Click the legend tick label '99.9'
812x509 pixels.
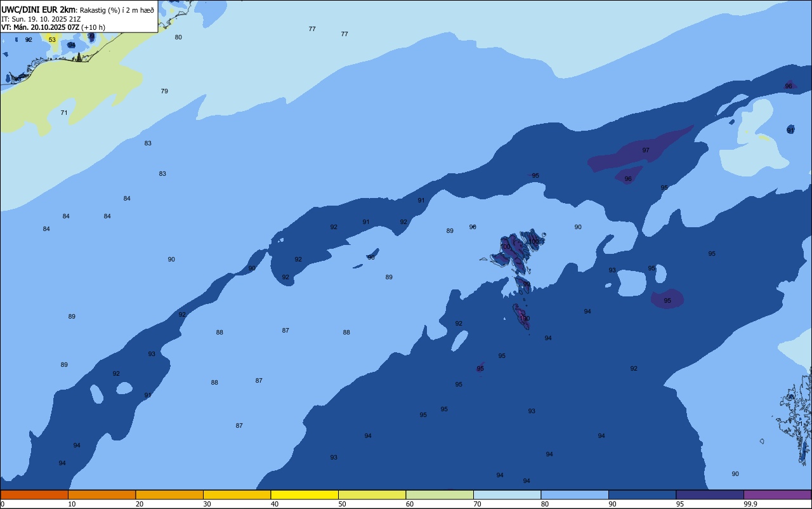point(751,504)
